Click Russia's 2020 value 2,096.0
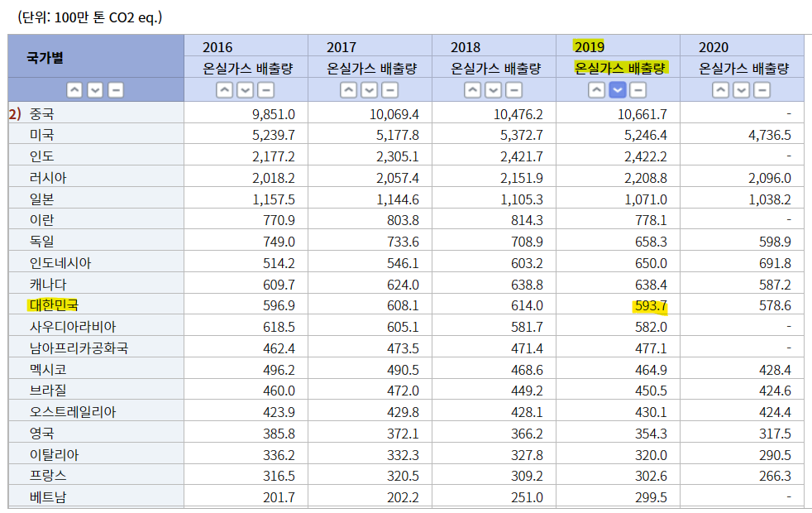 [x=770, y=178]
